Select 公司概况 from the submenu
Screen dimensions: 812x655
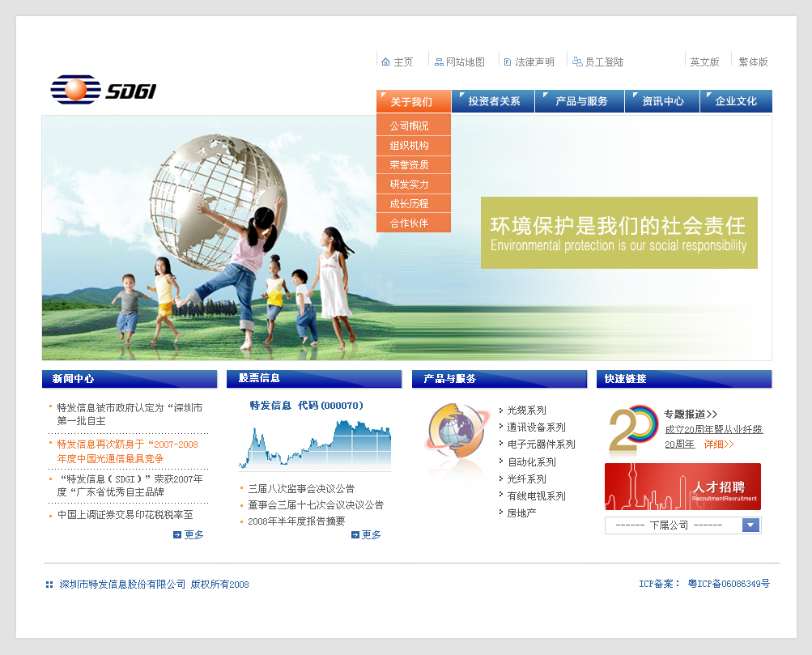[410, 126]
